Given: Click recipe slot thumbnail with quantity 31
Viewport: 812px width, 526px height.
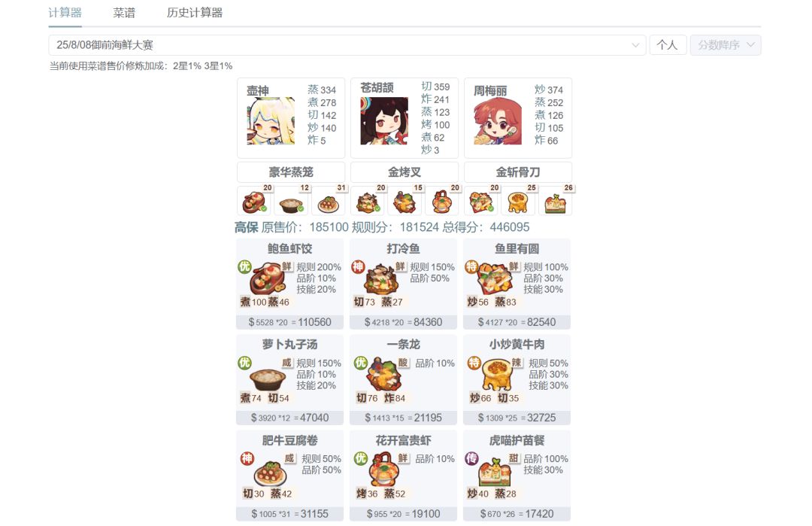Looking at the screenshot, I should [x=329, y=201].
